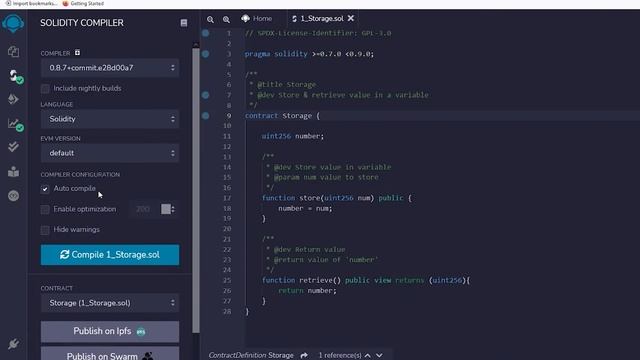
Task: Click Publish on Ipfs button
Action: tap(110, 331)
